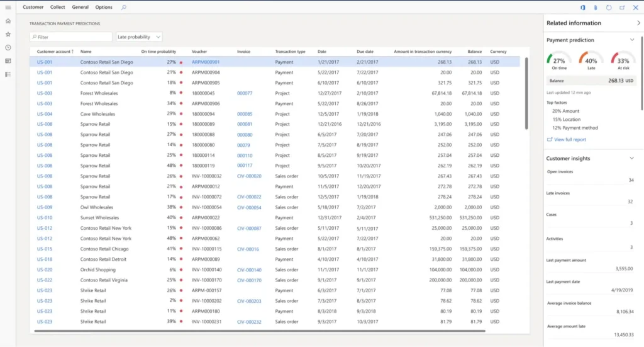Viewport: 644px width, 347px height.
Task: Click the Due date column header
Action: [365, 52]
